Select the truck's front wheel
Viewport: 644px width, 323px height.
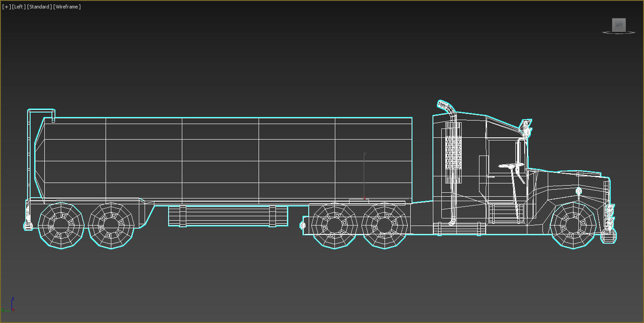pos(573,225)
